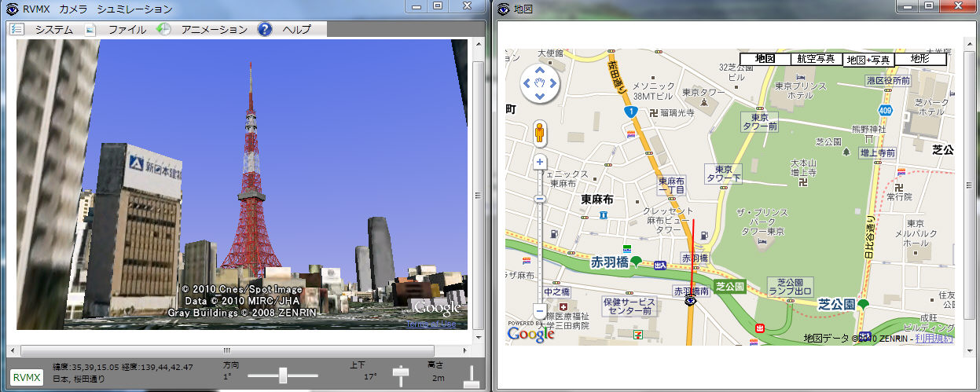
Task: Open the ファイル menu
Action: (127, 30)
